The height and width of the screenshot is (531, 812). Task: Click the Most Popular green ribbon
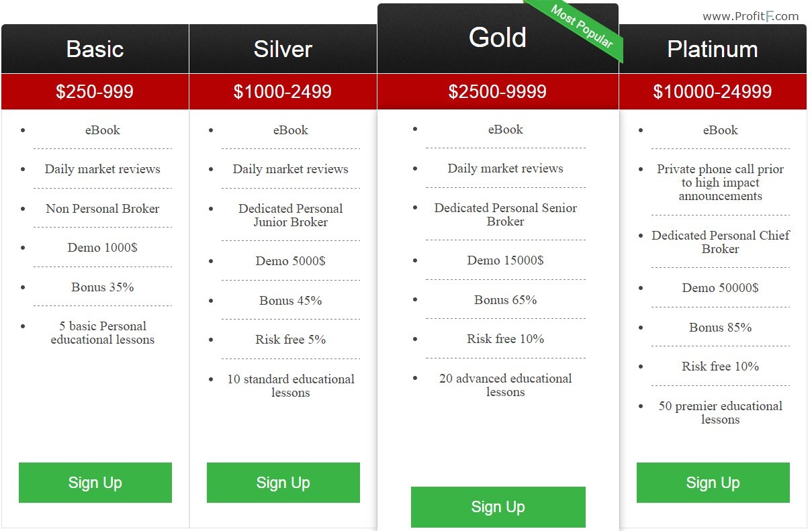(x=581, y=27)
